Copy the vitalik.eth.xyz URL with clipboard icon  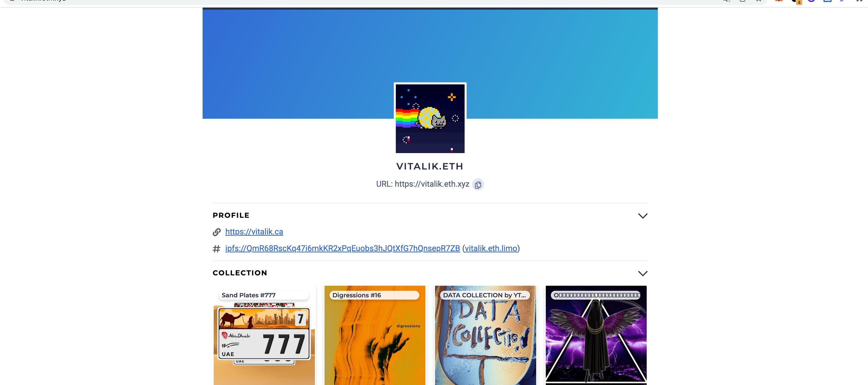click(x=478, y=185)
